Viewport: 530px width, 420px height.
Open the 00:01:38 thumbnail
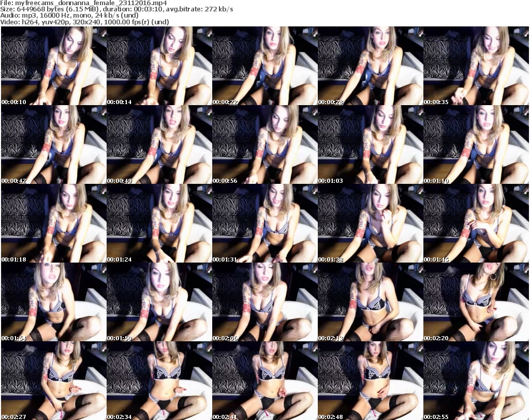[x=371, y=224]
